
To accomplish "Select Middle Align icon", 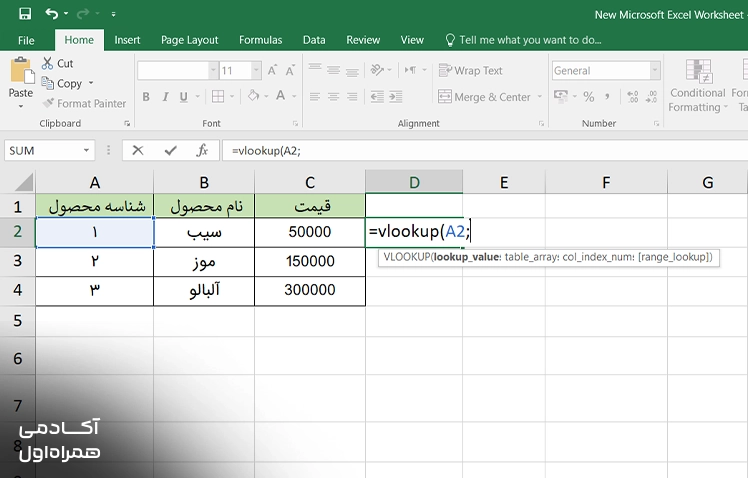I will pyautogui.click(x=333, y=71).
